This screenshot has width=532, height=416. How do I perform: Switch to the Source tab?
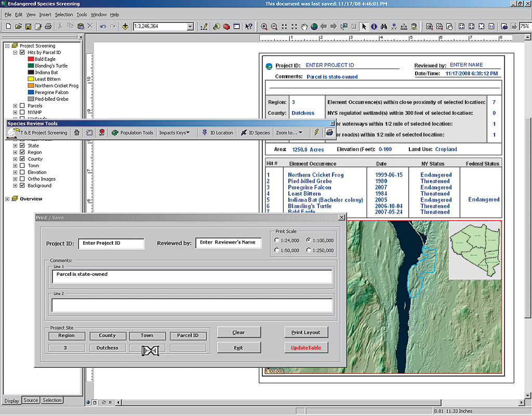coord(31,400)
